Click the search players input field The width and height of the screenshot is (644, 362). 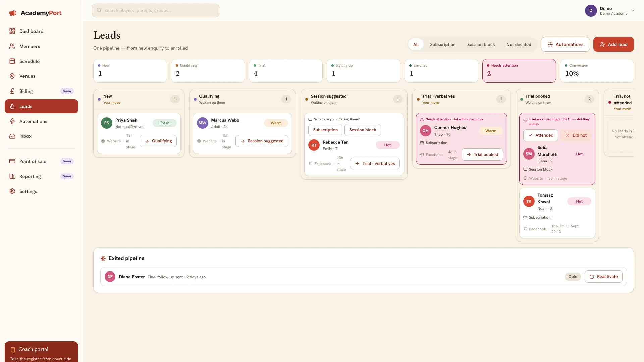156,10
